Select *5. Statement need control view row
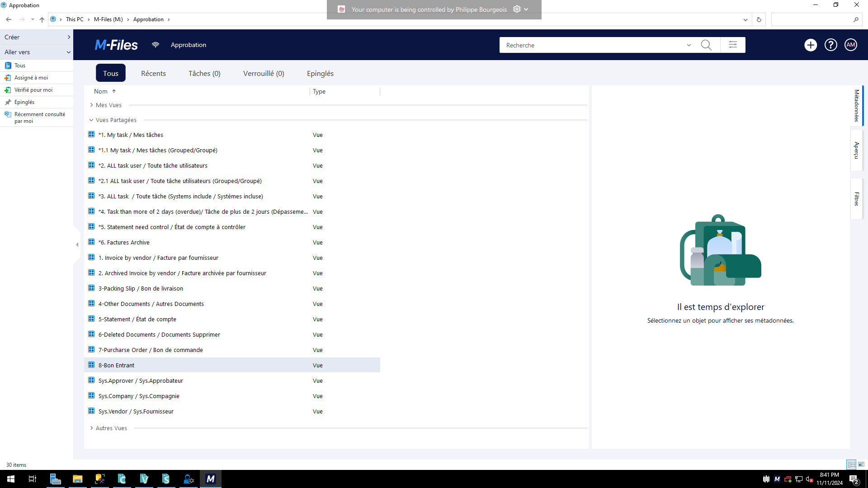868x488 pixels. pos(232,227)
